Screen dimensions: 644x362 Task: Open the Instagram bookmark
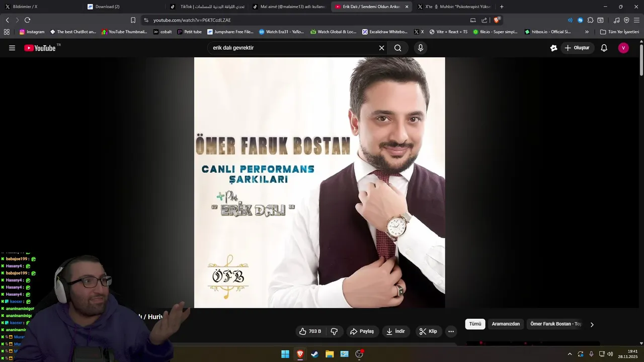coord(32,32)
